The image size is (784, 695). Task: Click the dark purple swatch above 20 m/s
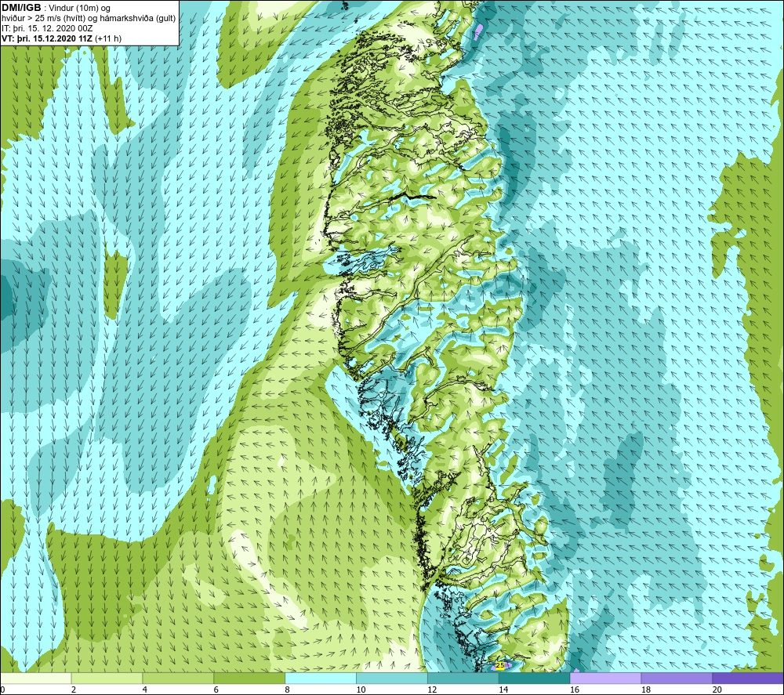pos(748,678)
